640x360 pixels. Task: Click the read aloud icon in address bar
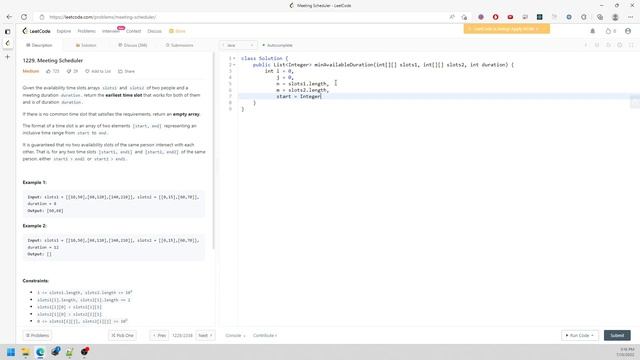tap(452, 17)
